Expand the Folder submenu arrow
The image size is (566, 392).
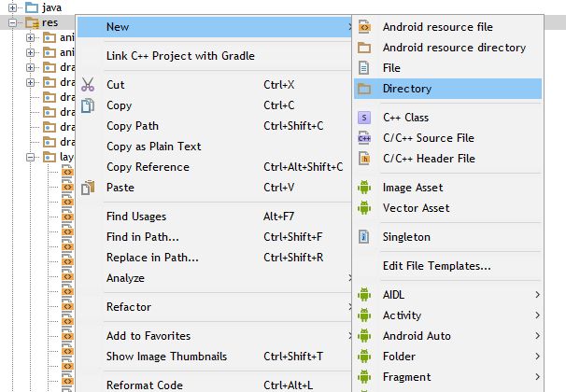pos(537,357)
